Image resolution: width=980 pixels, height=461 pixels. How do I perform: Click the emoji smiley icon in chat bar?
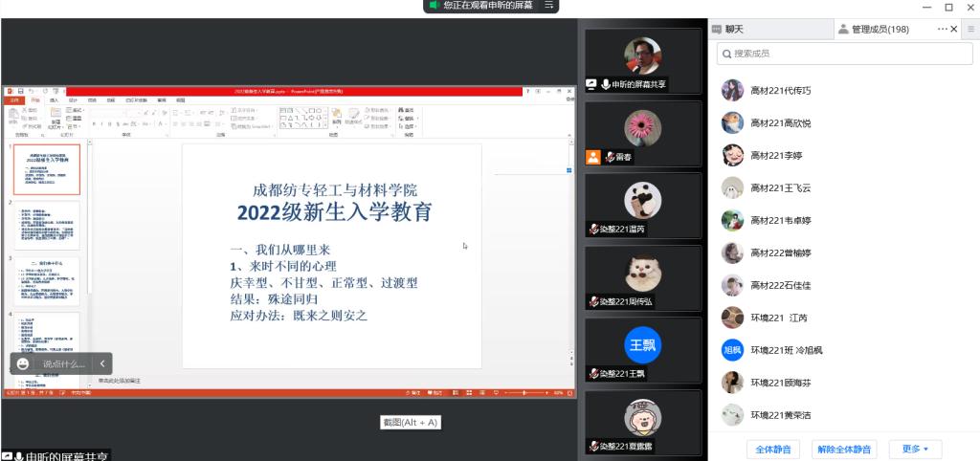(x=23, y=363)
